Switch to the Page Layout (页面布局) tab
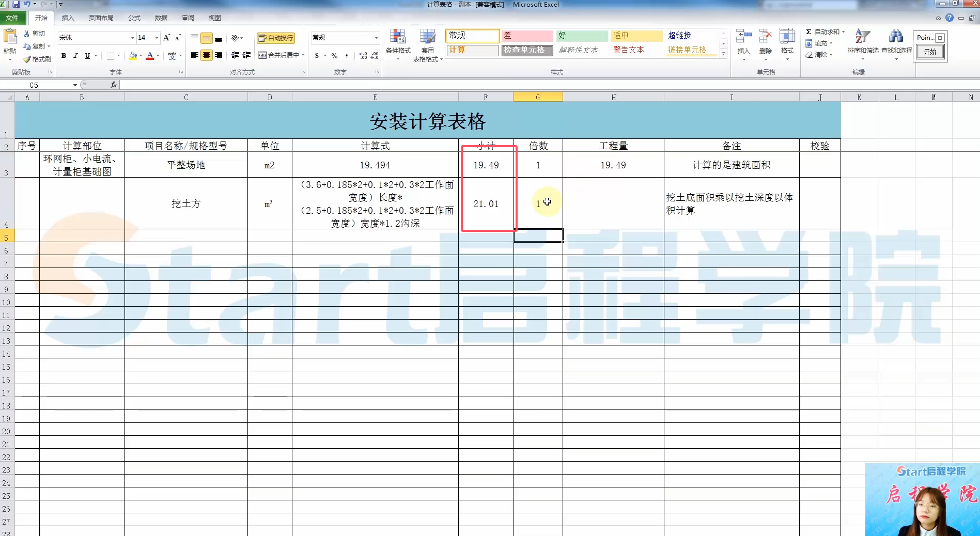This screenshot has width=980, height=536. (x=101, y=18)
